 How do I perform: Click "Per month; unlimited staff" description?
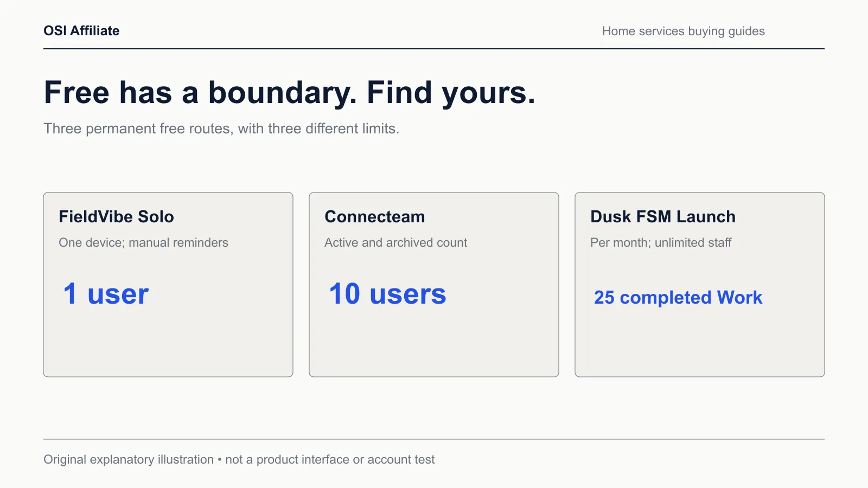coord(661,242)
